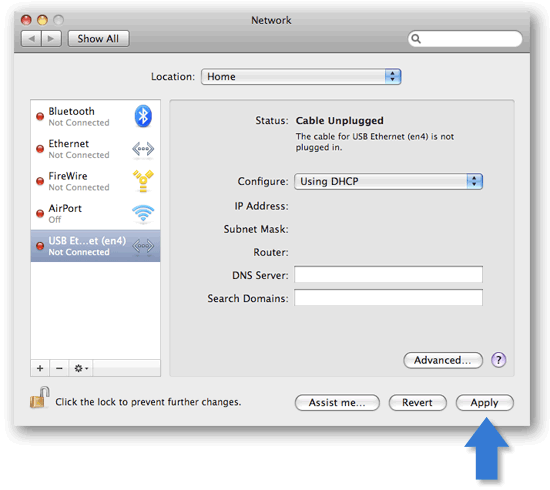Focus the DNS Server input field
550x490 pixels.
tap(388, 274)
